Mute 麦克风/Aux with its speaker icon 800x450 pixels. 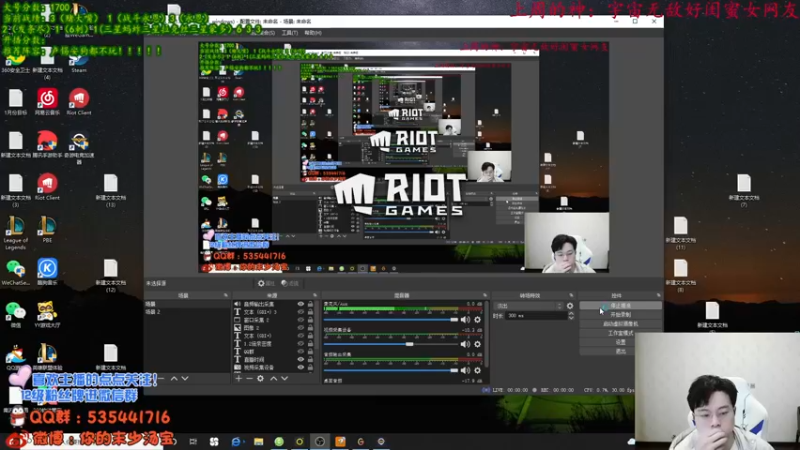[465, 319]
